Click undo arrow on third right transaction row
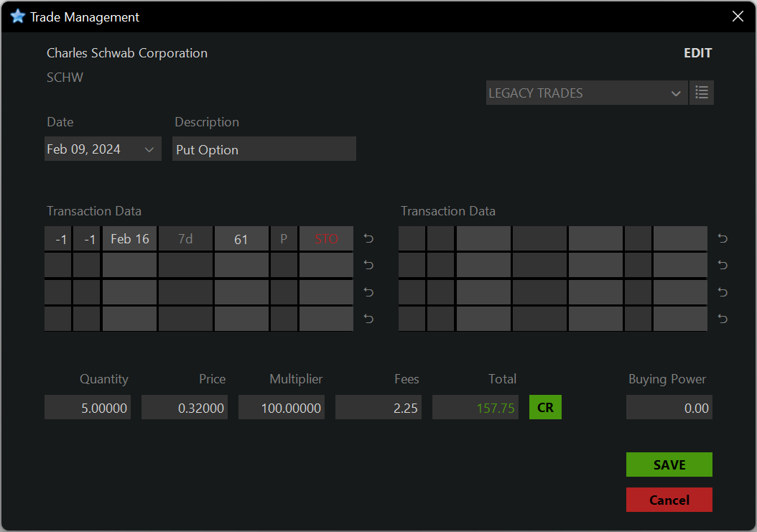 click(x=723, y=292)
